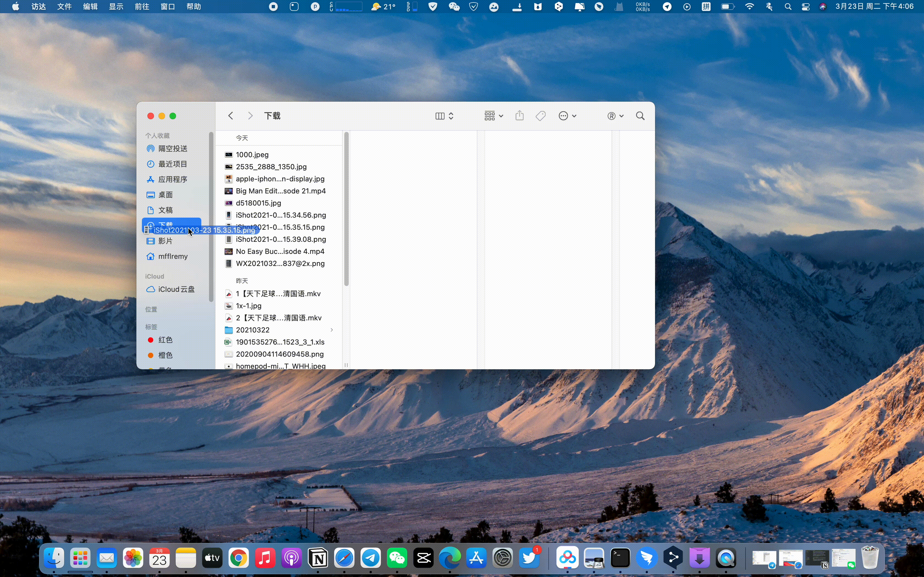Open the column view switcher dropdown

click(x=444, y=116)
